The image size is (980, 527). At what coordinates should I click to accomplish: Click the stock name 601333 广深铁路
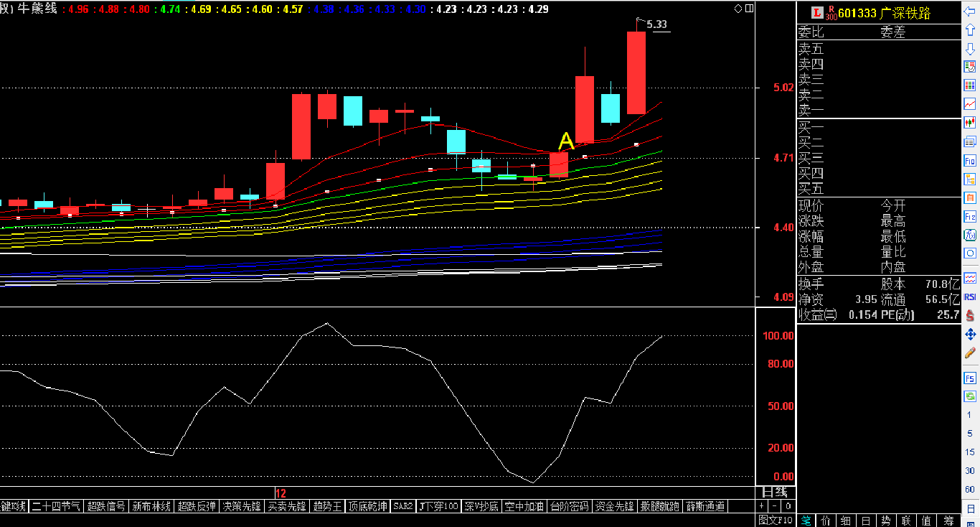[x=884, y=13]
